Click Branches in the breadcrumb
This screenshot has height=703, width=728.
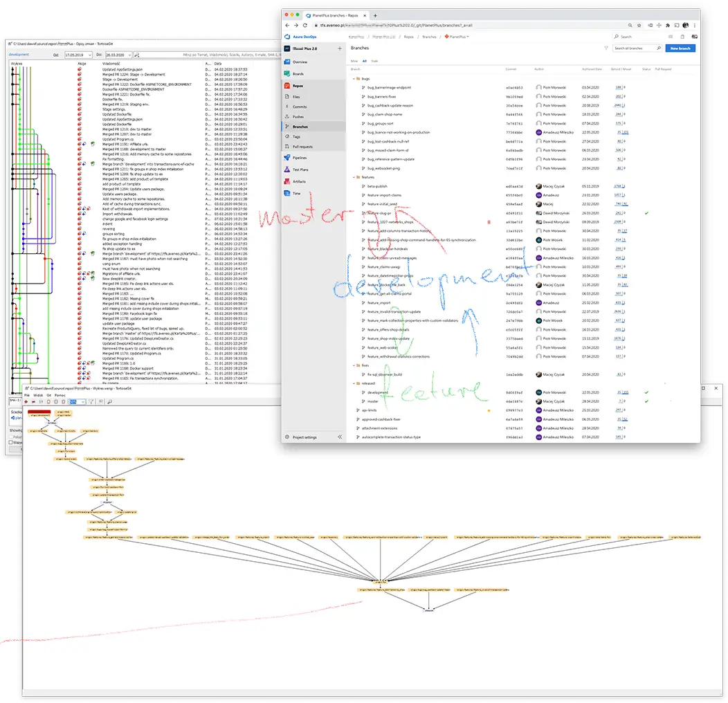point(429,37)
